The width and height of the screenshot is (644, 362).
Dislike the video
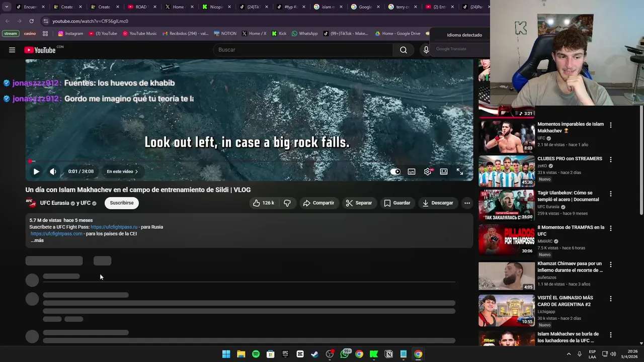pos(287,203)
